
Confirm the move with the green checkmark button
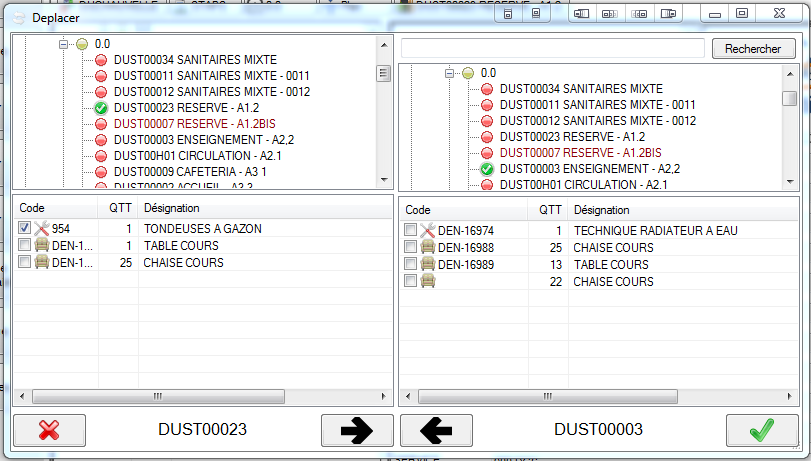coord(761,430)
